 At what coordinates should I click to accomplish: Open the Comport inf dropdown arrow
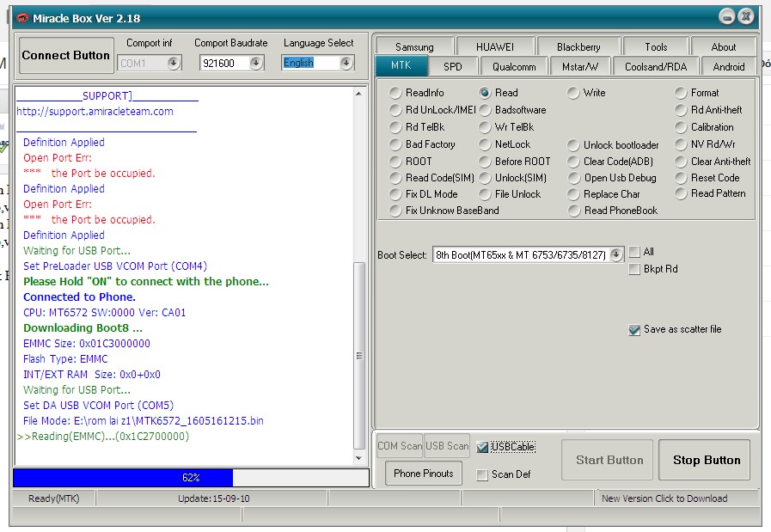point(173,63)
